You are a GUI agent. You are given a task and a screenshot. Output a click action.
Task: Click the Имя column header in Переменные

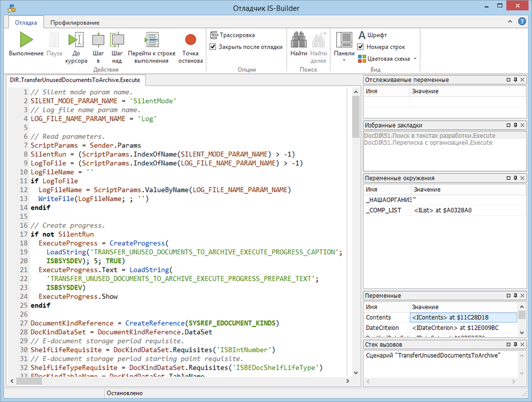tap(387, 307)
